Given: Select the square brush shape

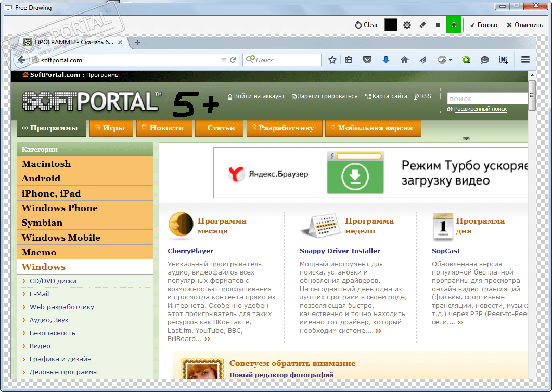Looking at the screenshot, I should click(x=438, y=25).
